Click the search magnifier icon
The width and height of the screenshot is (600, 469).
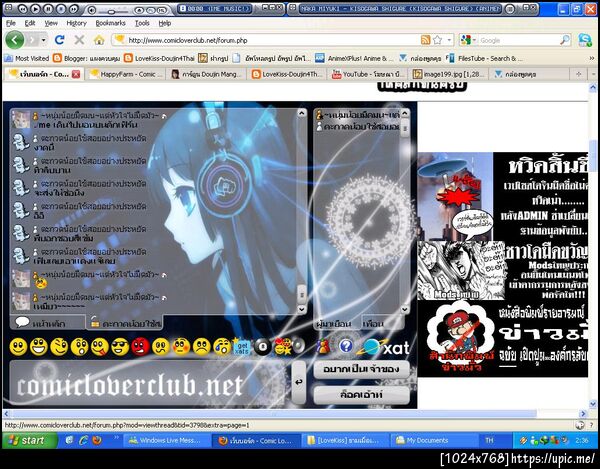565,40
